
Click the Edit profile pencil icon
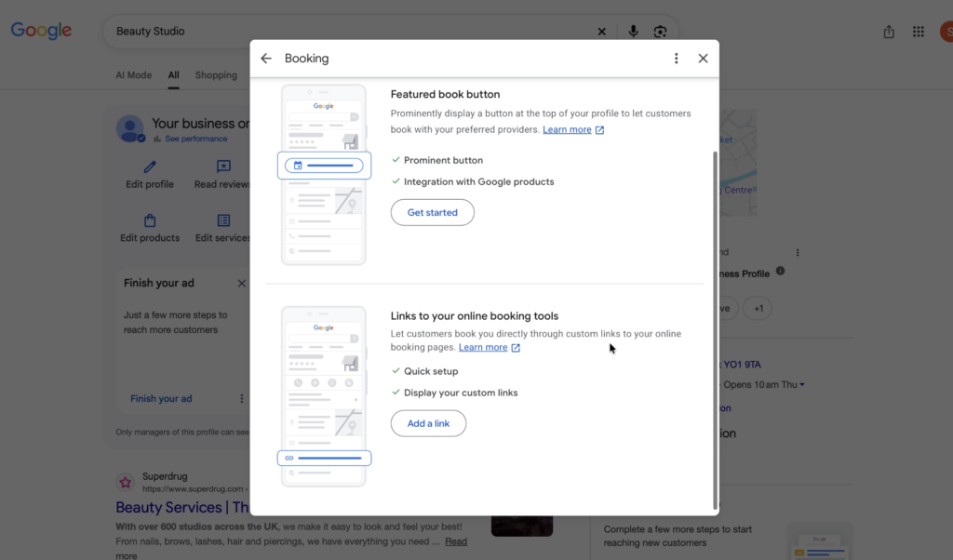150,167
